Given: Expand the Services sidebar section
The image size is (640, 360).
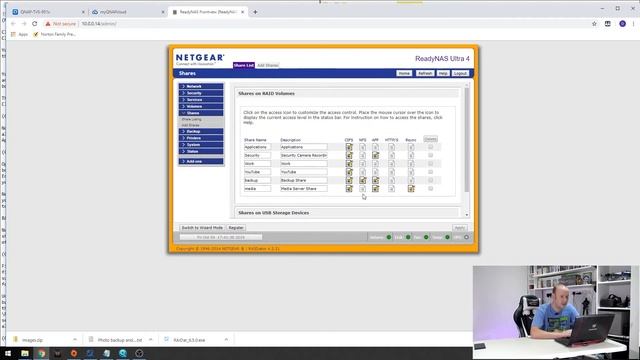Looking at the screenshot, I should (201, 100).
